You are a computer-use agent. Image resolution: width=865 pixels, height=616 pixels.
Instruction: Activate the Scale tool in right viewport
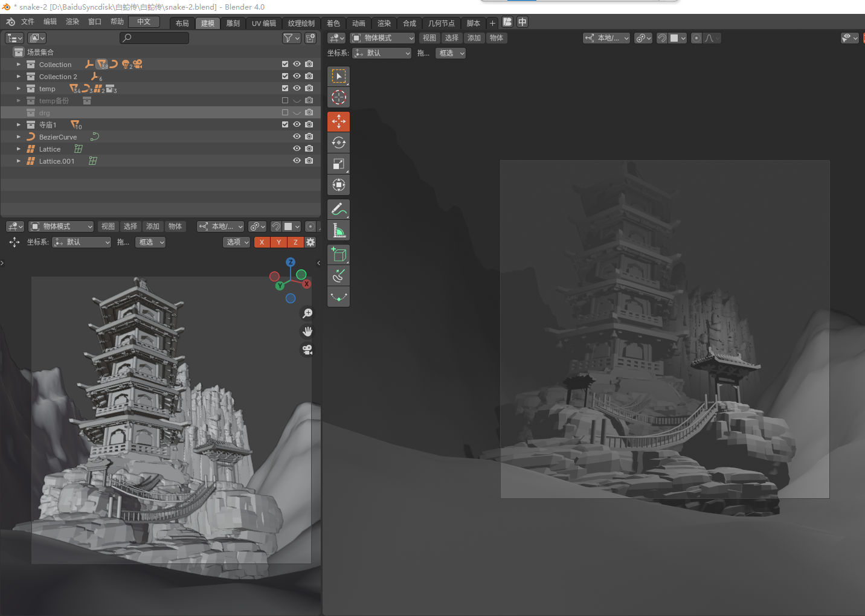point(339,164)
